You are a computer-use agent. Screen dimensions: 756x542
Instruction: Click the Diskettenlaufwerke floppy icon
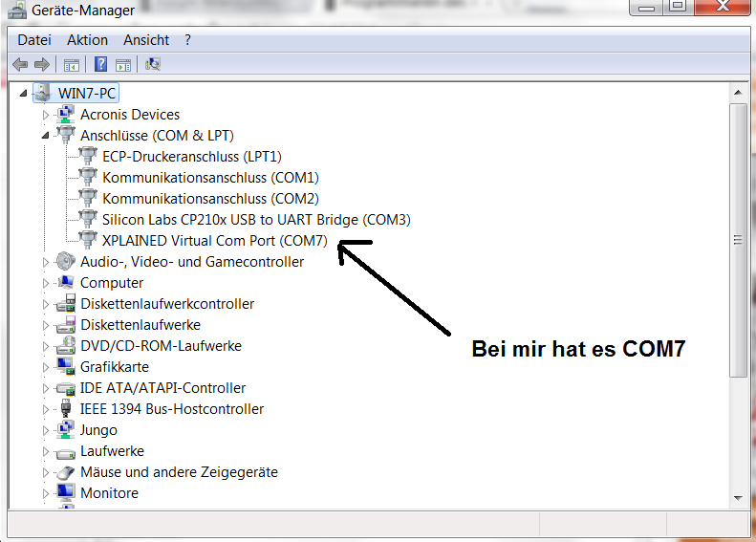tap(66, 324)
